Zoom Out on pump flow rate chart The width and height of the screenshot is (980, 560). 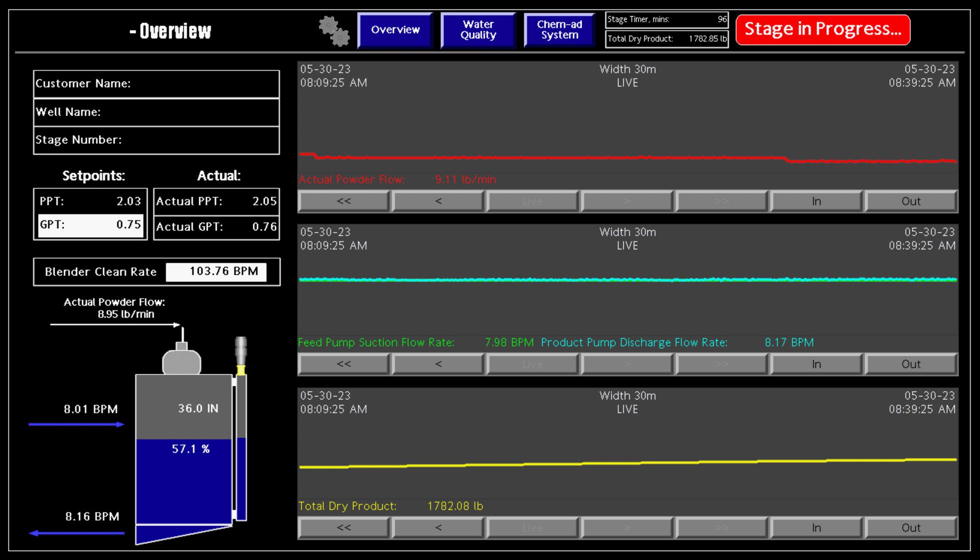click(911, 364)
